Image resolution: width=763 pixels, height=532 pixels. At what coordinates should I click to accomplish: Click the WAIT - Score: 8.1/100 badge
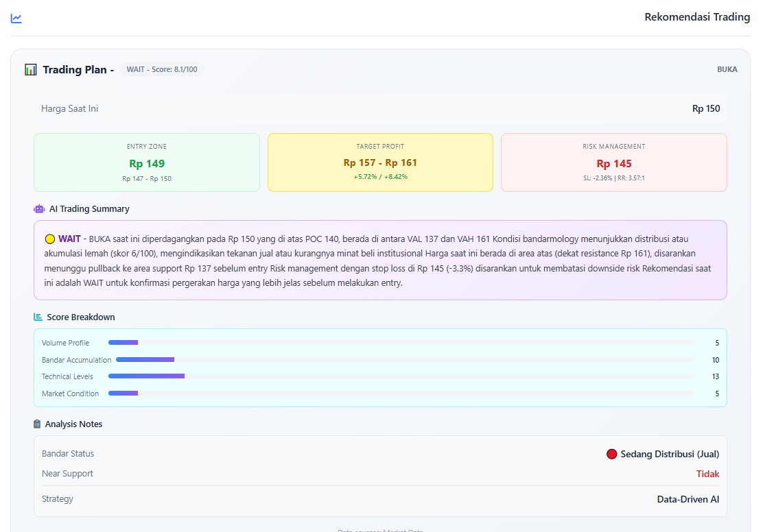click(x=161, y=69)
